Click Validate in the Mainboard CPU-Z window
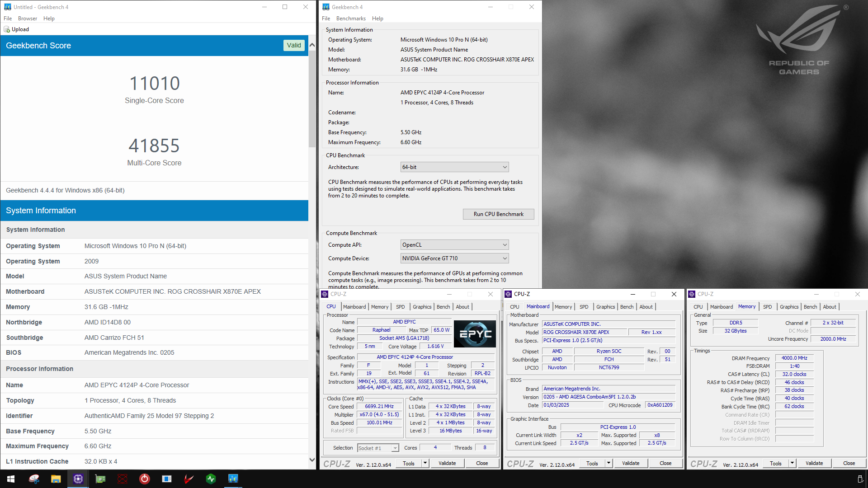Screen dimensions: 868x488 (x=631, y=463)
